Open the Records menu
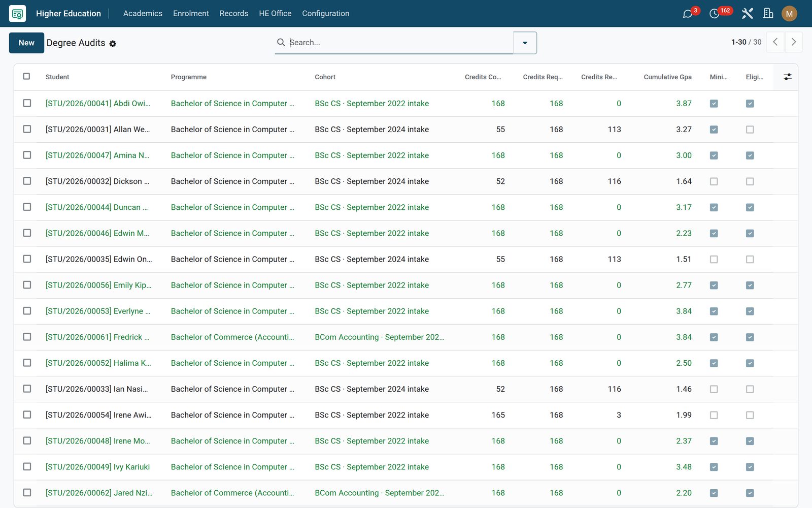The image size is (812, 508). point(234,14)
